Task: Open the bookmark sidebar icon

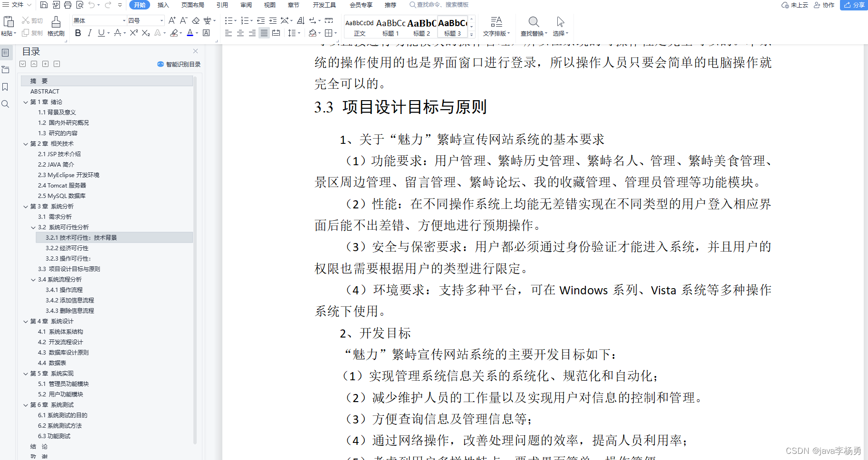Action: click(x=5, y=87)
